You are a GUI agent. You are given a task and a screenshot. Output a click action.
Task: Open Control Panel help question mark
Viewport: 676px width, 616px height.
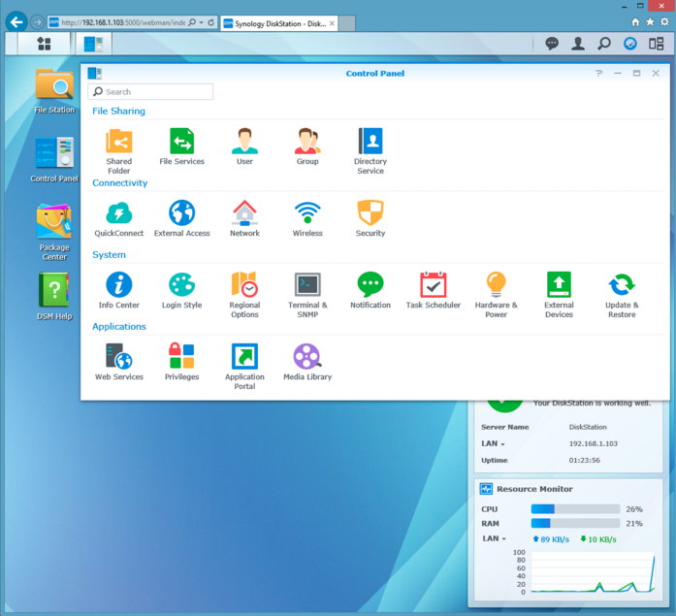598,74
